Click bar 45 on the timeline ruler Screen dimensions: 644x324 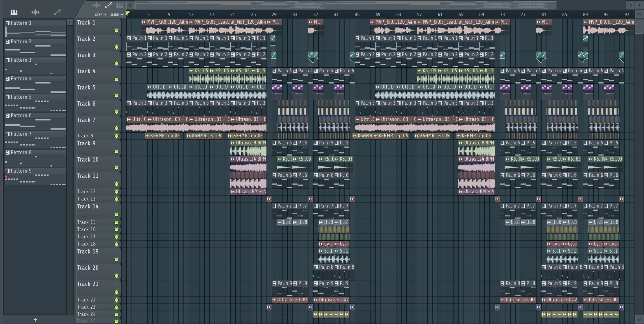click(x=357, y=14)
